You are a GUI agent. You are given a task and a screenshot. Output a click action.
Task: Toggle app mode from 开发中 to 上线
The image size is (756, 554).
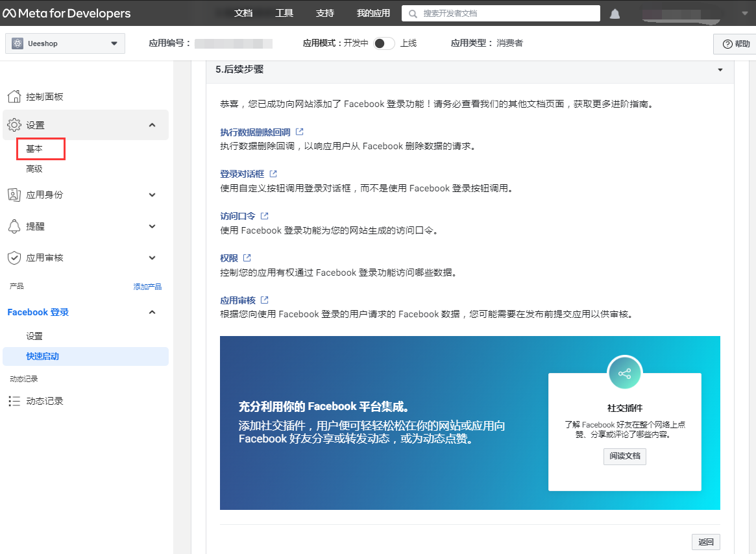coord(384,43)
